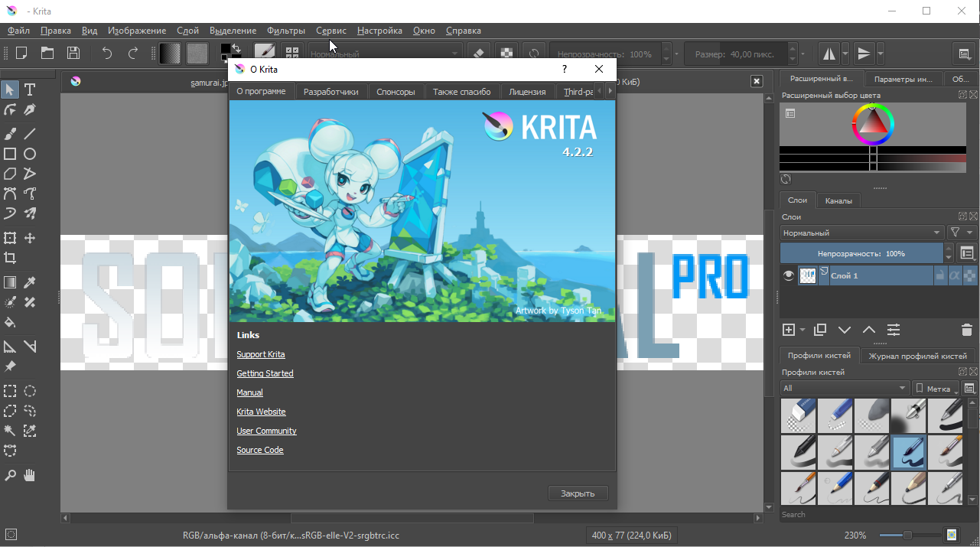The height and width of the screenshot is (547, 980).
Task: Expand the All brush tag dropdown
Action: tap(844, 389)
